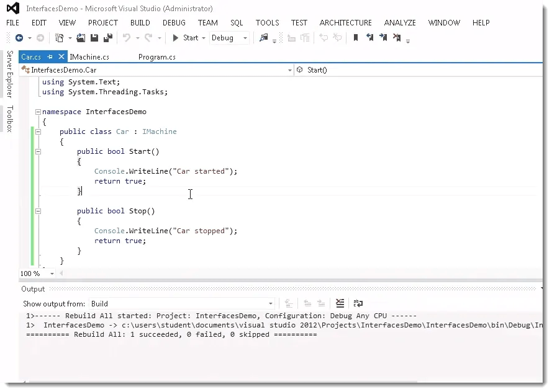Click the Find in Files icon
Image resolution: width=552 pixels, height=392 pixels.
pyautogui.click(x=265, y=38)
